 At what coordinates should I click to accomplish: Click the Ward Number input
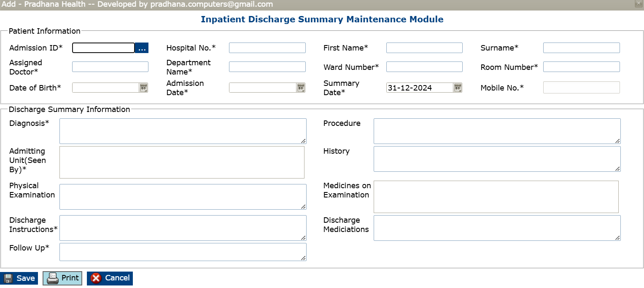(424, 67)
